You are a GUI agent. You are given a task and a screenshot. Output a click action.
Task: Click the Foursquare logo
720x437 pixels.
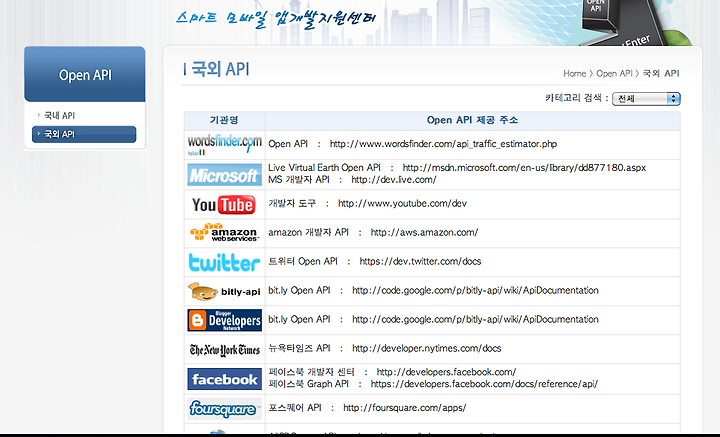(225, 409)
